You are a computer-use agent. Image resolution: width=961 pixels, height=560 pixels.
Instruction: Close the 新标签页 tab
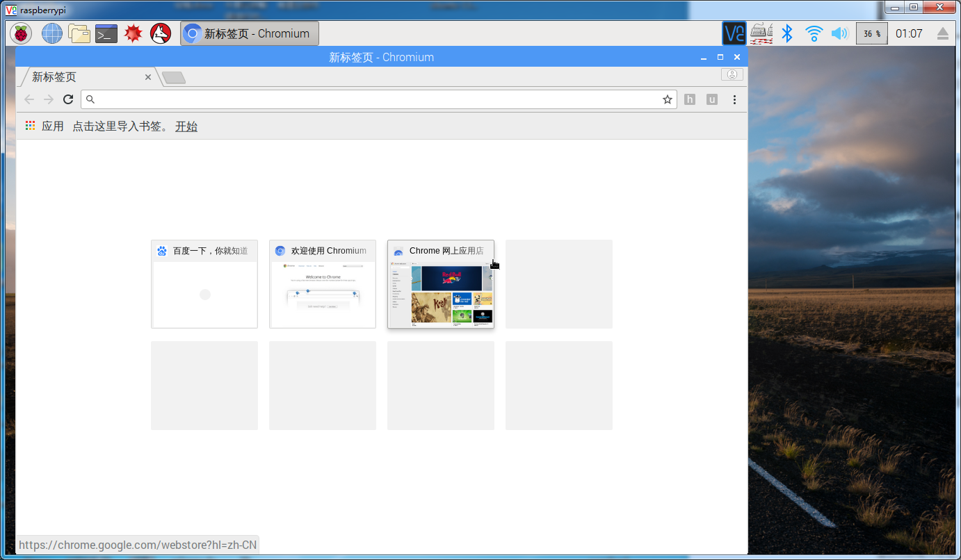148,77
